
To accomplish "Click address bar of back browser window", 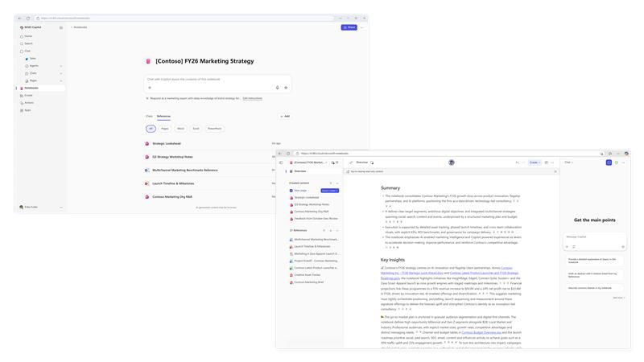I will tap(185, 18).
